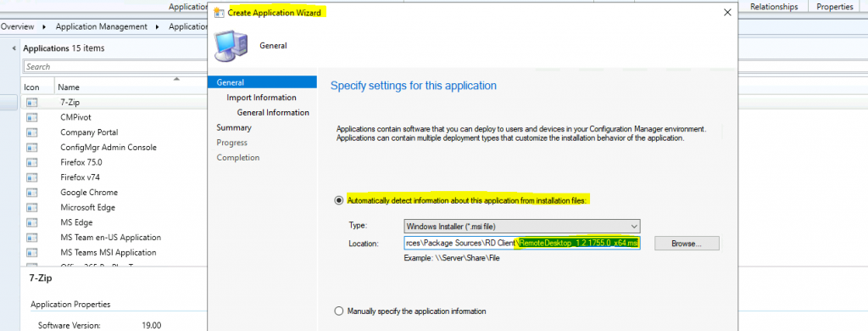This screenshot has height=331, width=868.
Task: Click the wizard title bar star icon
Action: (x=219, y=12)
